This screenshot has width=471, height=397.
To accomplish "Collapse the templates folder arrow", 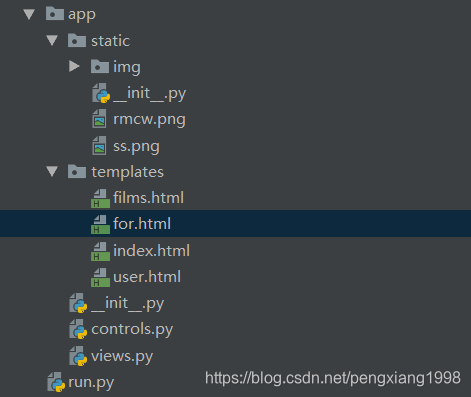I will tap(52, 172).
